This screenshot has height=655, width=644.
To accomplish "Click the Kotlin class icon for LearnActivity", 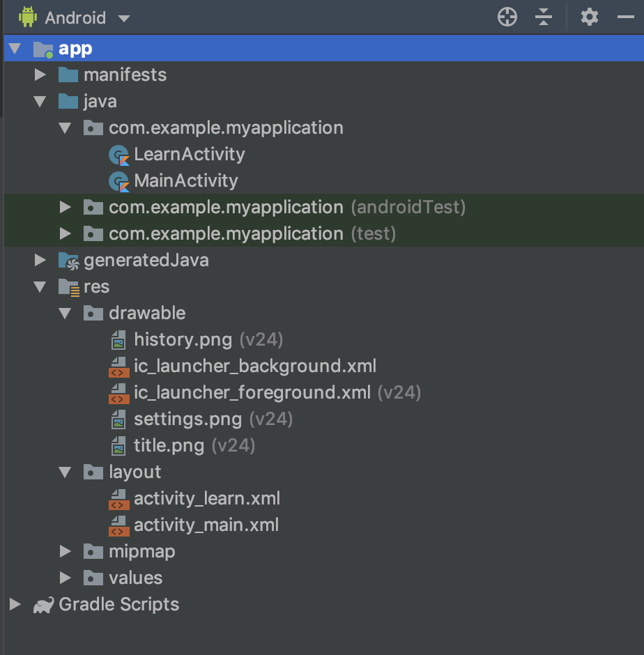I will (120, 155).
